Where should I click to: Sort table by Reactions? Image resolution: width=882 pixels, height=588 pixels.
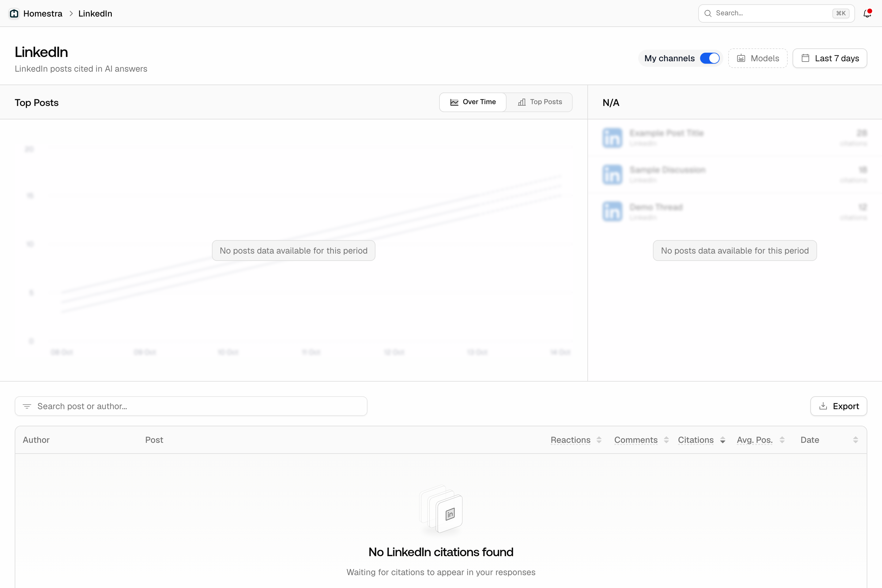pyautogui.click(x=576, y=440)
